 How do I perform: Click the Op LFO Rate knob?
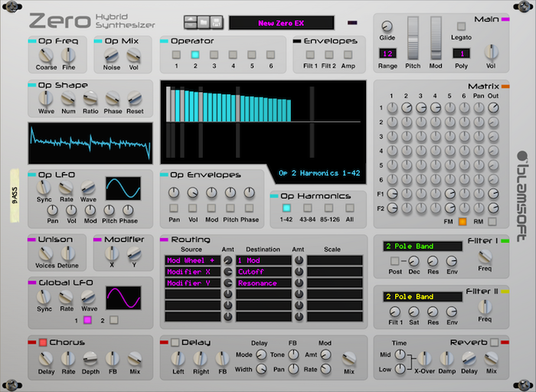click(66, 188)
